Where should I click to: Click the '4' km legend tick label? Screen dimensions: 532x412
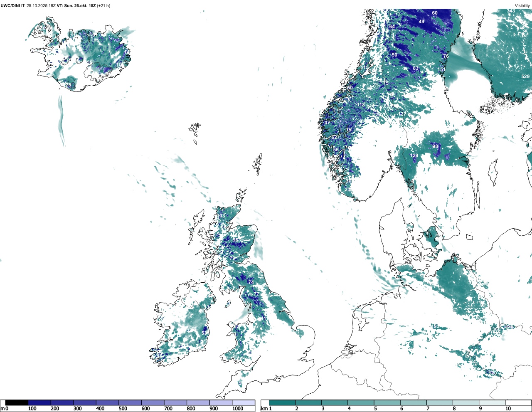tap(349, 409)
